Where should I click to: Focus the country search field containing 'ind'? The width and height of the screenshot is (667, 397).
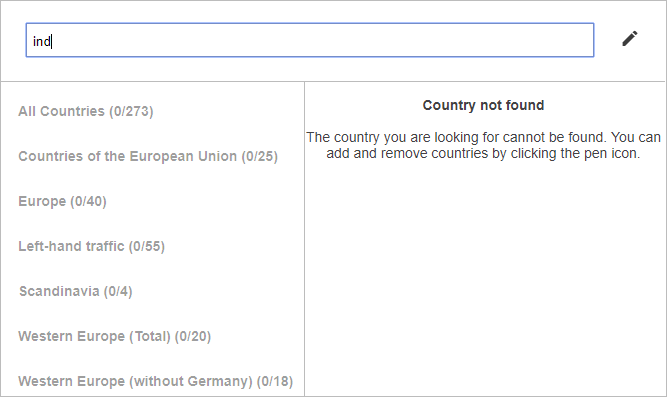[x=310, y=40]
